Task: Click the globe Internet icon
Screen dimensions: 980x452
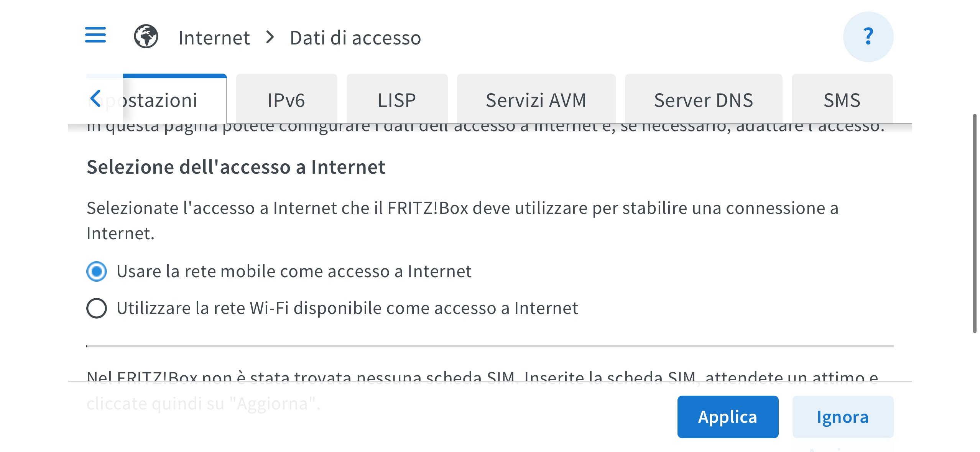Action: point(146,37)
